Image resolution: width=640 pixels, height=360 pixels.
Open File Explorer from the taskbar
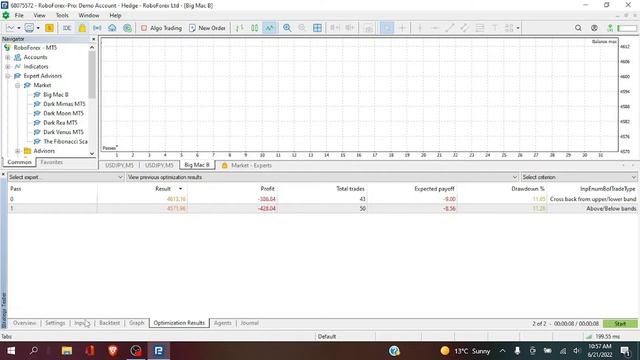(67, 351)
